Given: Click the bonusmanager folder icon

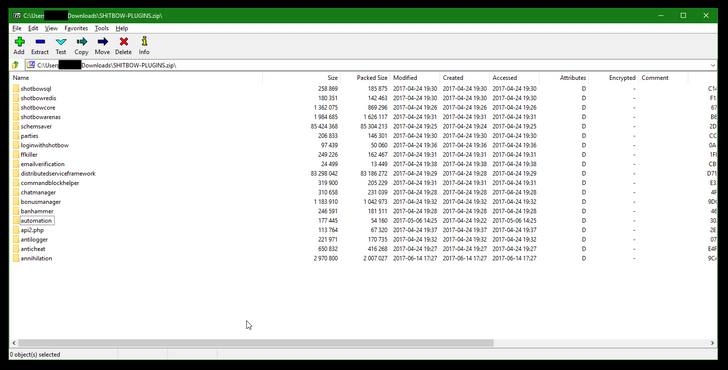Looking at the screenshot, I should pos(16,202).
